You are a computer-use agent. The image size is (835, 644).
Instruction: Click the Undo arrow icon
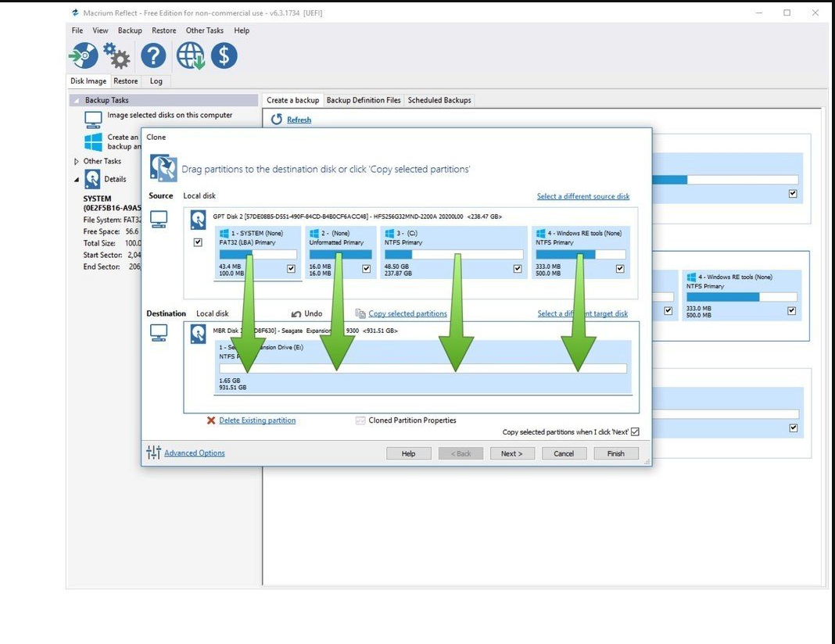(x=296, y=314)
